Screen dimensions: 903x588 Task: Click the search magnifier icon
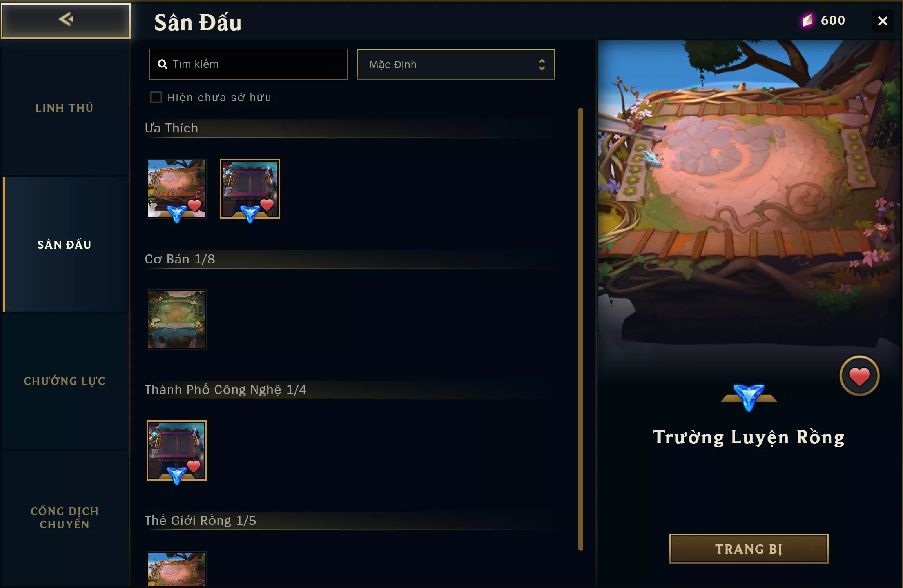coord(162,64)
